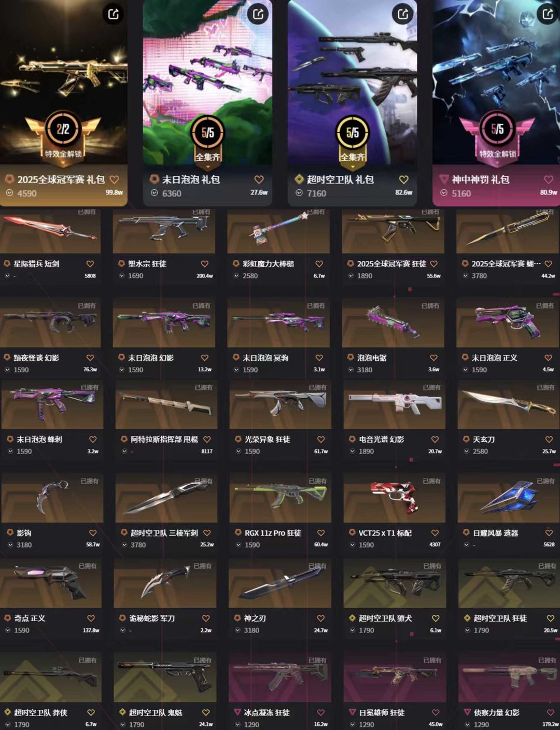Click share icon on 末日泡泡 礼包
The height and width of the screenshot is (730, 560).
coord(258,14)
